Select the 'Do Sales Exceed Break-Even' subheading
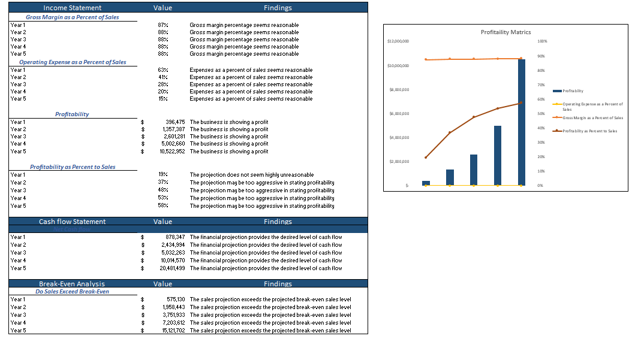The image size is (644, 345). (73, 292)
